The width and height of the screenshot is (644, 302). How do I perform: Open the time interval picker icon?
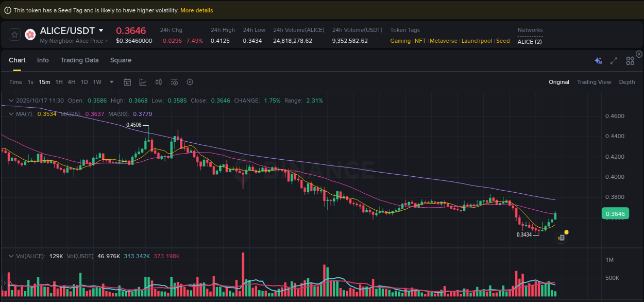click(127, 82)
